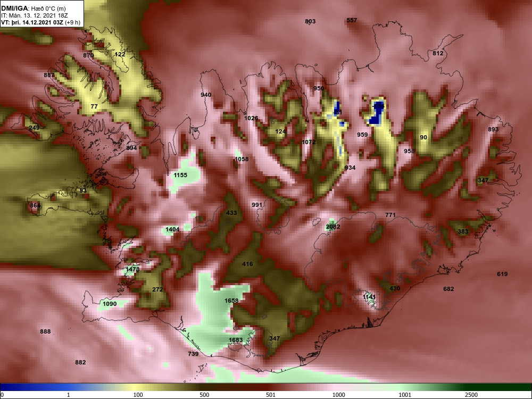Select the 433 map value
The width and height of the screenshot is (532, 399).
click(231, 213)
